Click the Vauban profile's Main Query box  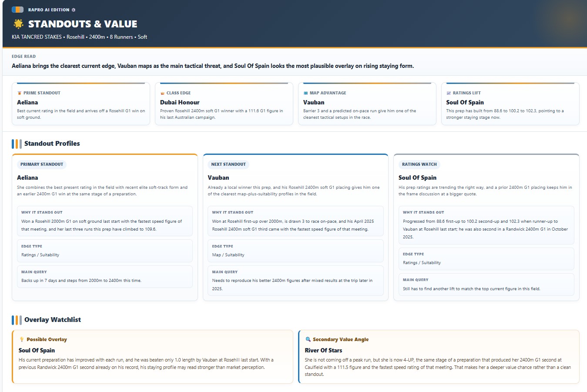(x=295, y=281)
